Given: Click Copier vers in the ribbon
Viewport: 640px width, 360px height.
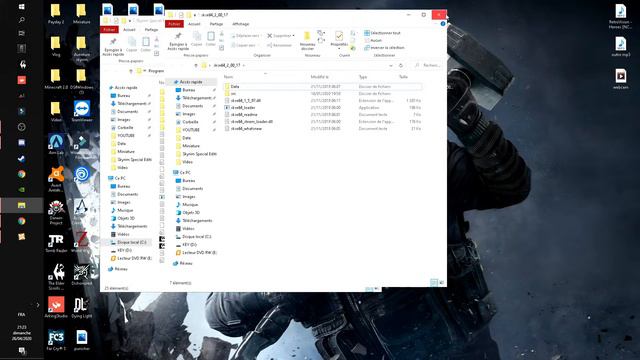Looking at the screenshot, I should [244, 45].
